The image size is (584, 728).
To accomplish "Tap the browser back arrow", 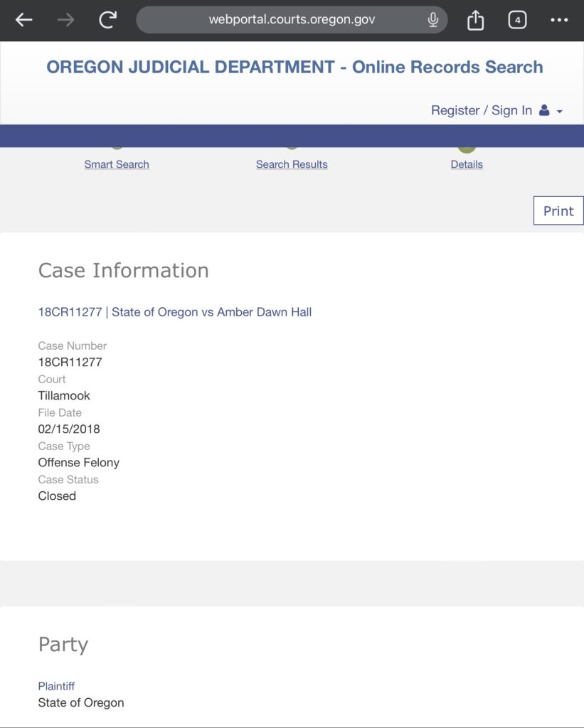I will coord(23,20).
